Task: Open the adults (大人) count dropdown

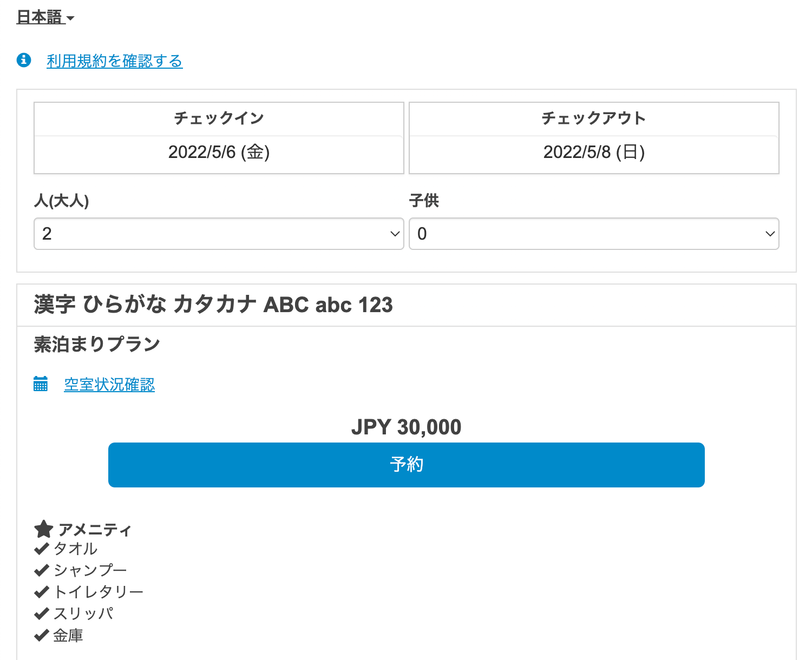Action: coord(219,234)
